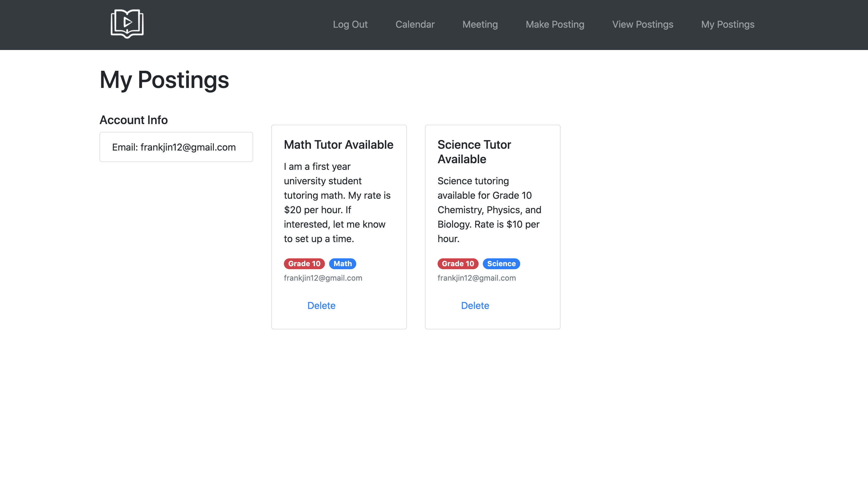Click the Account Info email box
The height and width of the screenshot is (492, 868).
176,147
